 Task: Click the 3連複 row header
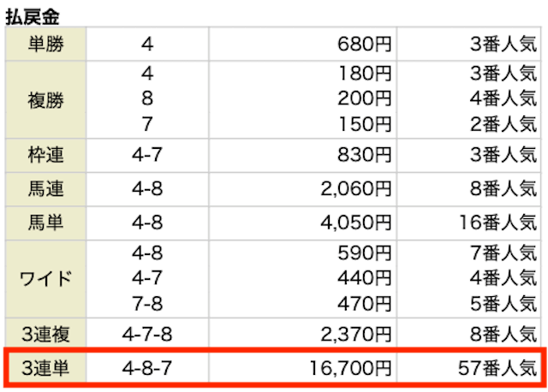(45, 334)
